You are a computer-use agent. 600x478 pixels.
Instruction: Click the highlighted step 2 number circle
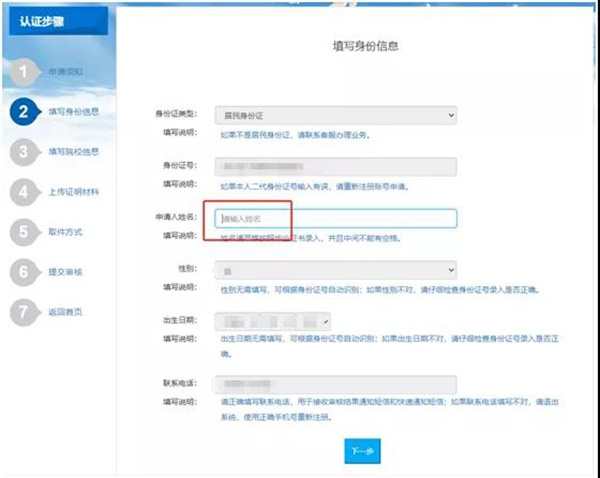coord(23,112)
